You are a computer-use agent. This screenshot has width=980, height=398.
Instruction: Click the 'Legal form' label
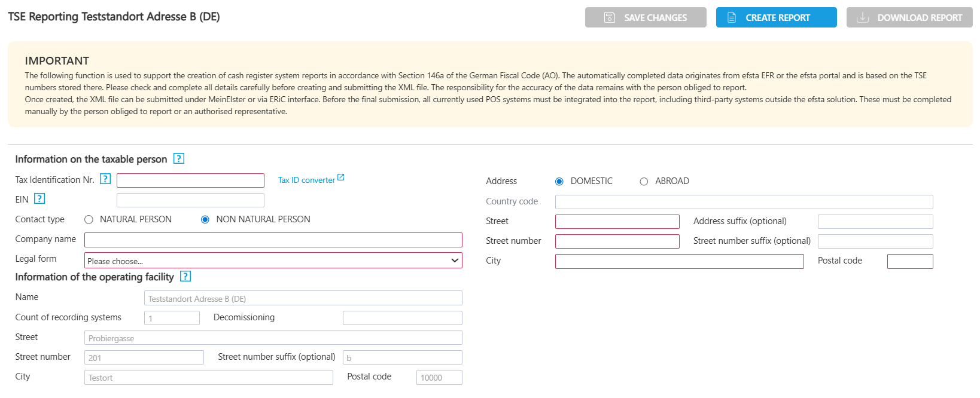36,259
